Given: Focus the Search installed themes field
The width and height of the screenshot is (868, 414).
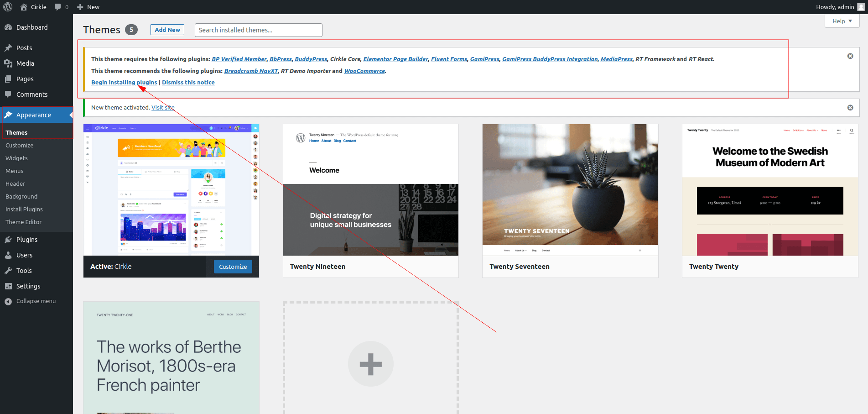Looking at the screenshot, I should 259,30.
